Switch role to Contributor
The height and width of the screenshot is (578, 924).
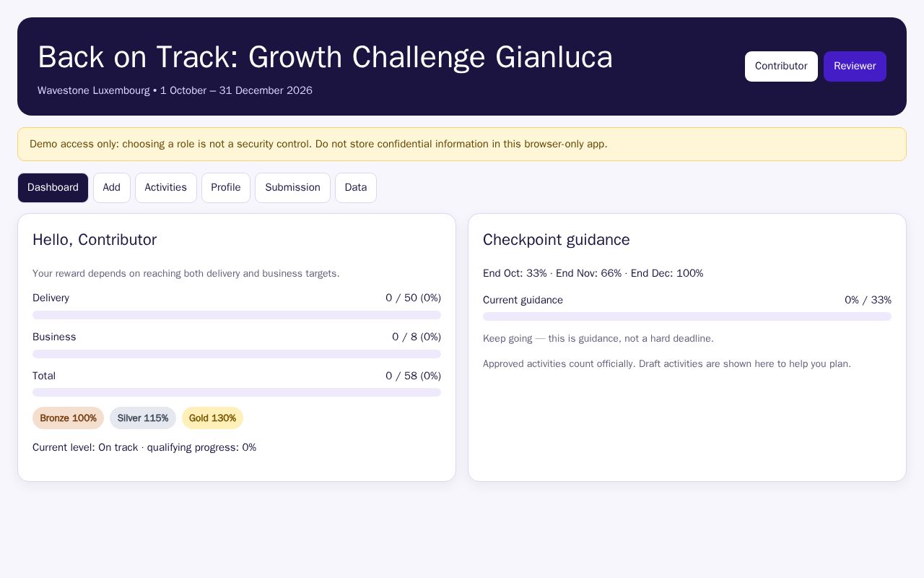(x=781, y=66)
